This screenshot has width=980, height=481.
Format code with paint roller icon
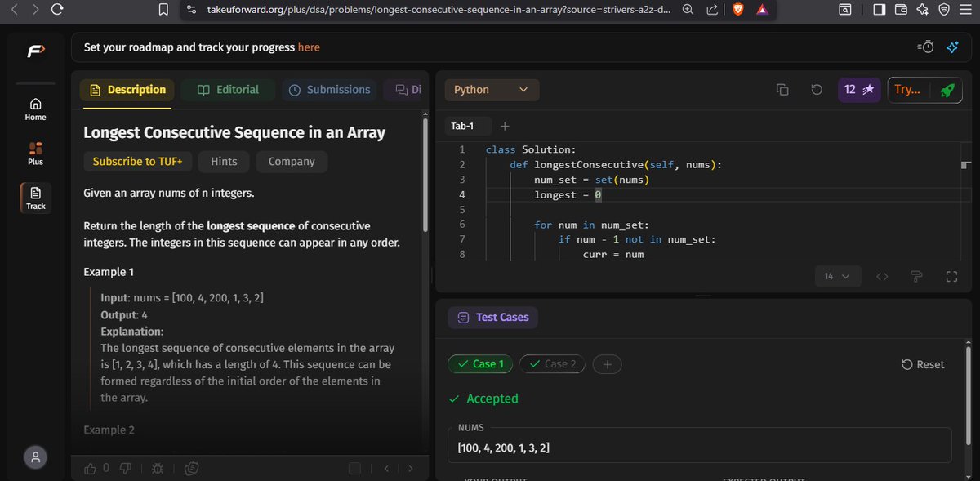pos(916,277)
